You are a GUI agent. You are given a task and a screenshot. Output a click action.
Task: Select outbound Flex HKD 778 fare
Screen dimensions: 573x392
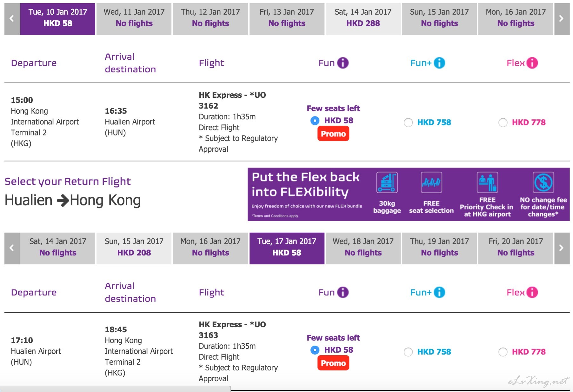pyautogui.click(x=503, y=123)
